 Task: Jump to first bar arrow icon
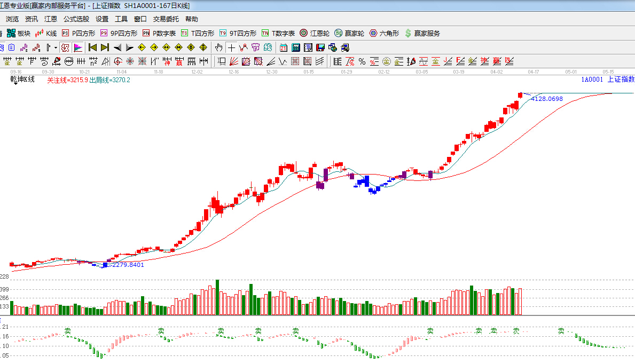tap(92, 48)
